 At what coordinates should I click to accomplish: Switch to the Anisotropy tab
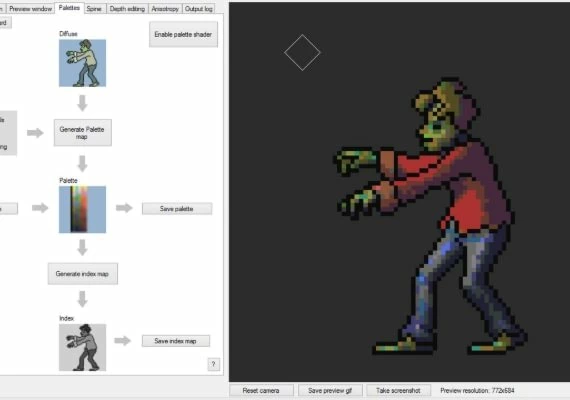(x=165, y=9)
